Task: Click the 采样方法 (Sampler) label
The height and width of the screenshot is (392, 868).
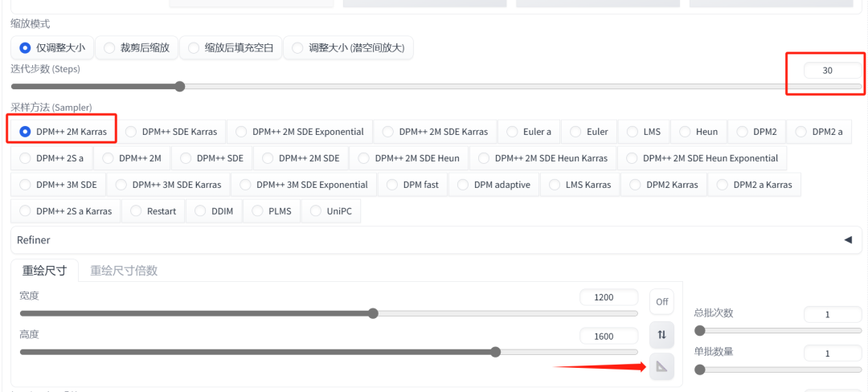Action: pos(51,108)
